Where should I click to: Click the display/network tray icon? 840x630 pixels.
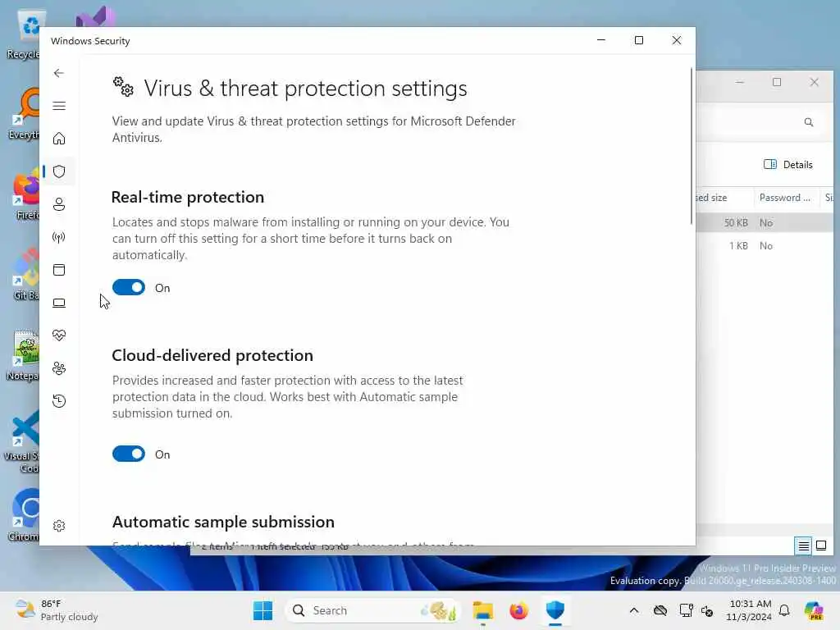pyautogui.click(x=686, y=610)
